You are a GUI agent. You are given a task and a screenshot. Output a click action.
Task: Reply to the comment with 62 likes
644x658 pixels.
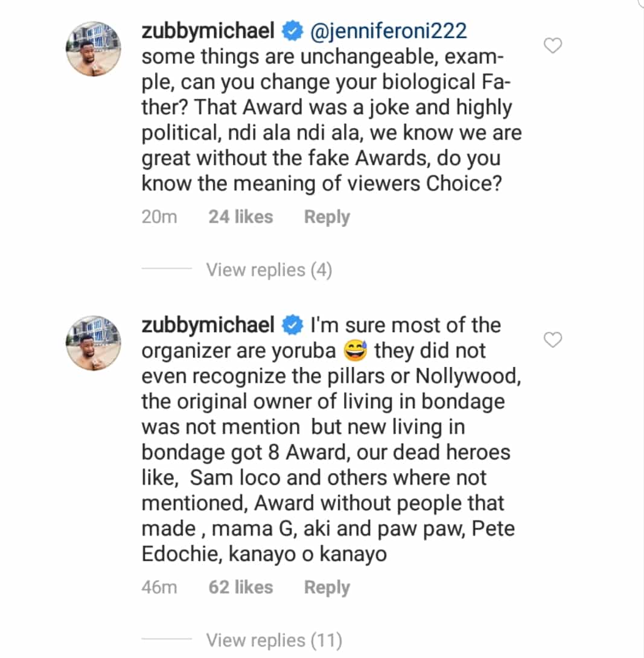(x=327, y=587)
